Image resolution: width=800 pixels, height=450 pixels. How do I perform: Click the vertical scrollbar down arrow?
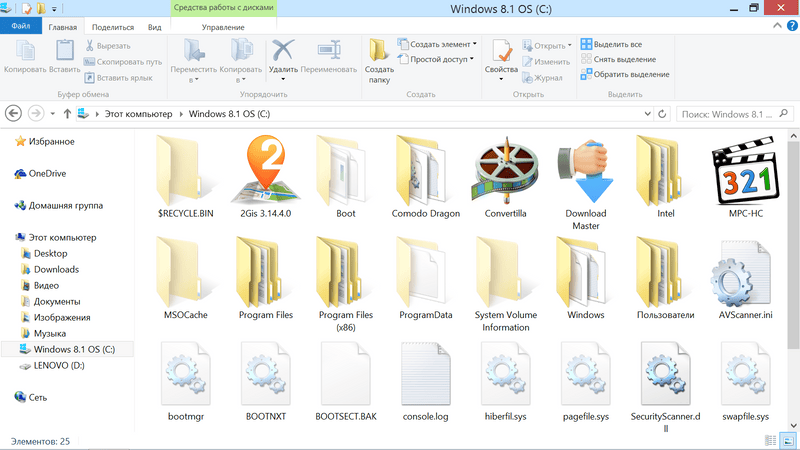tap(793, 425)
